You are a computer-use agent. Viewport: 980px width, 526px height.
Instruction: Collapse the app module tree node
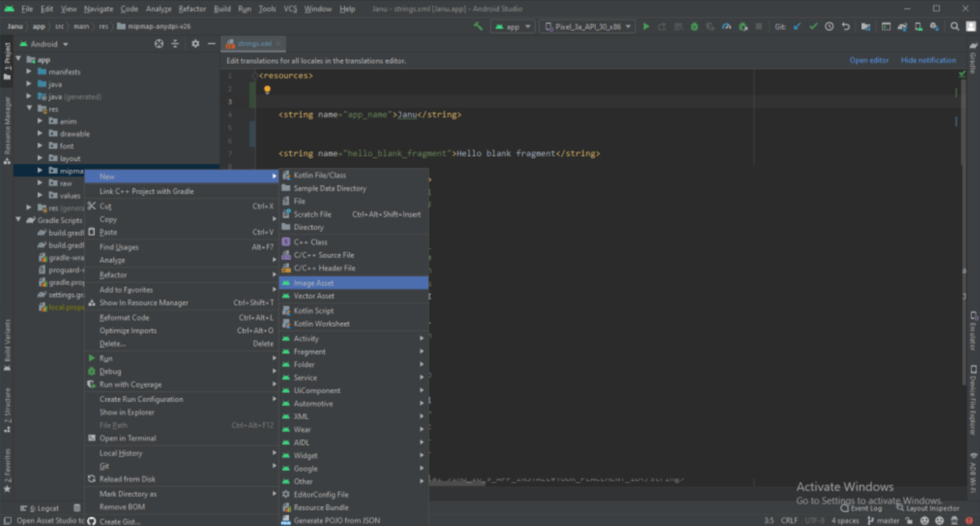pos(19,60)
